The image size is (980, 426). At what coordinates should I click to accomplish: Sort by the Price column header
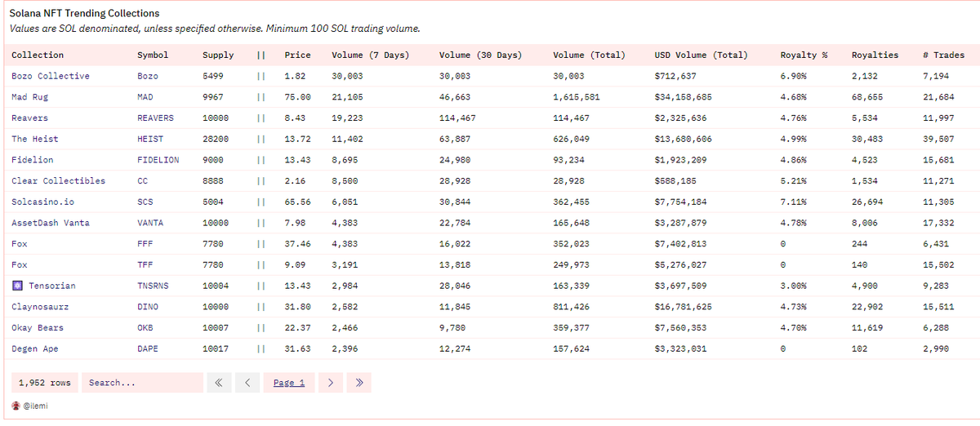pos(297,55)
